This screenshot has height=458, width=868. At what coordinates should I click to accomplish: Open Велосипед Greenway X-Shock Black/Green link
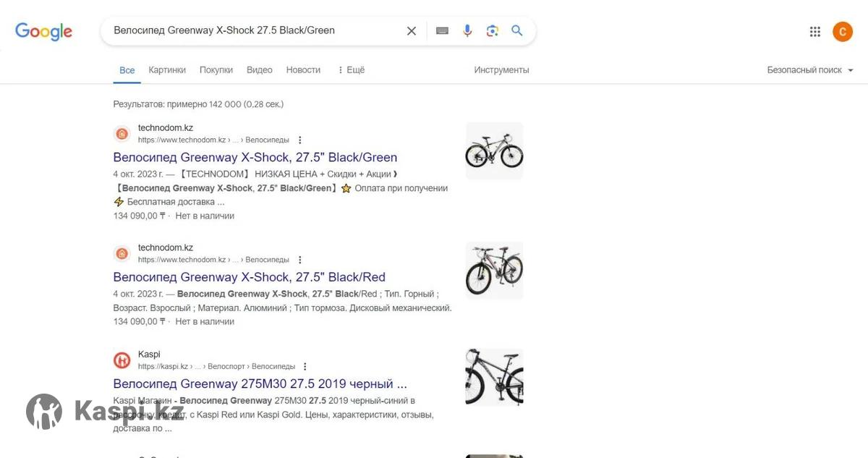[255, 157]
